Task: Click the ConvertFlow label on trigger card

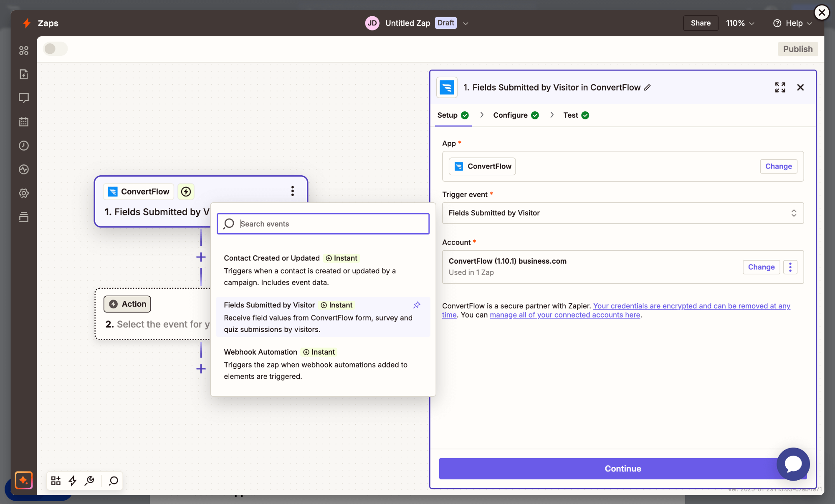Action: click(139, 192)
